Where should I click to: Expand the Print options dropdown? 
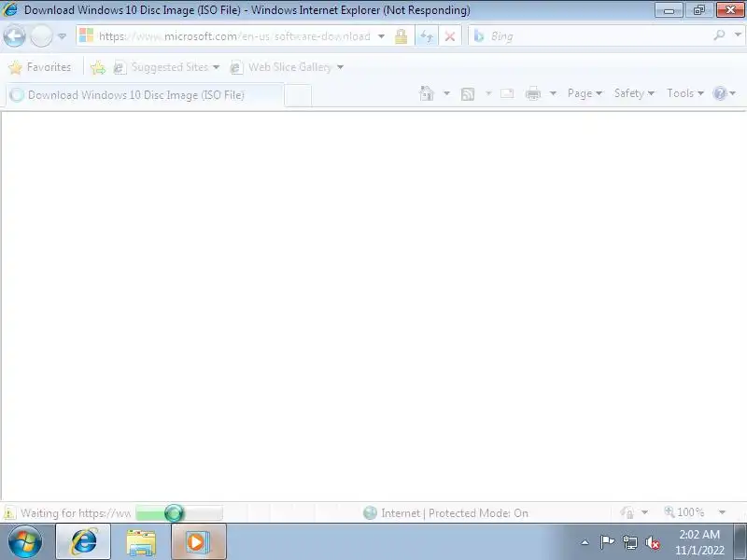point(553,93)
